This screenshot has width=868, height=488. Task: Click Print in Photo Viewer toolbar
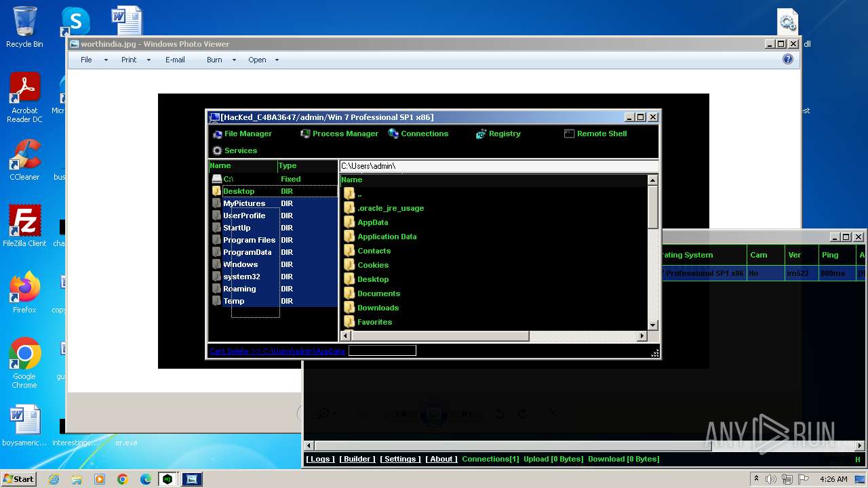pyautogui.click(x=129, y=60)
